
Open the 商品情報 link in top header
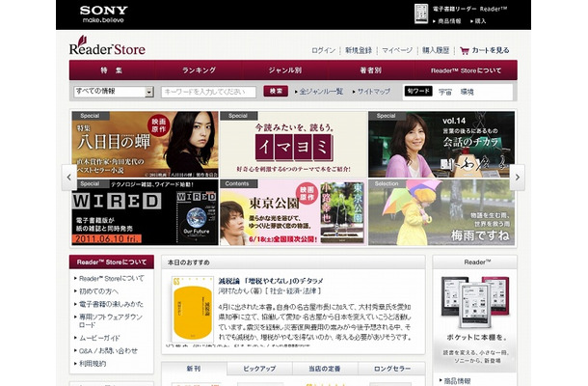coord(449,21)
